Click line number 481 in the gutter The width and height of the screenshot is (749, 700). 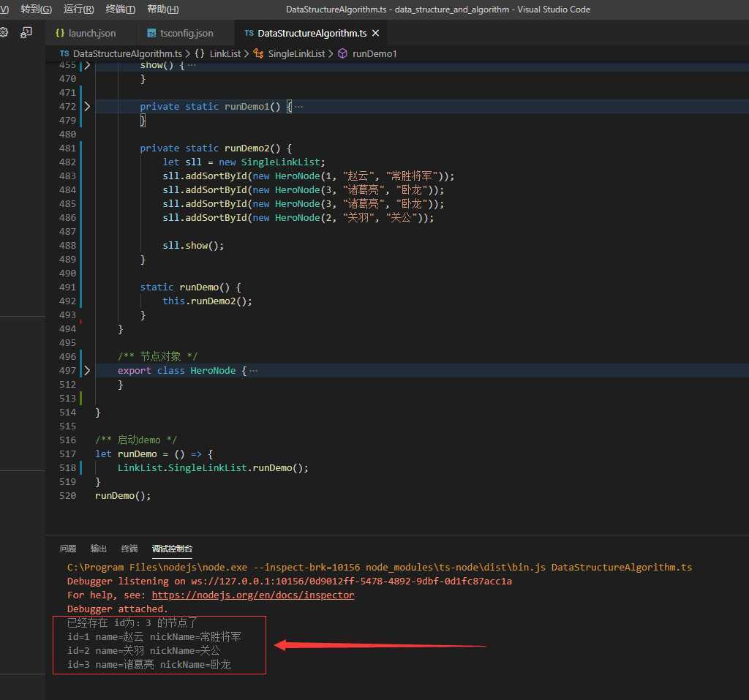(67, 148)
